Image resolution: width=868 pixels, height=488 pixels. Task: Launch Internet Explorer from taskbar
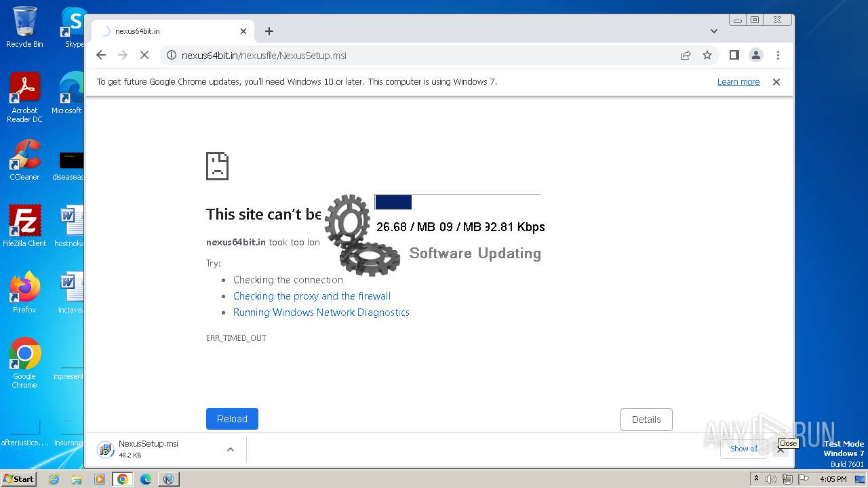54,479
